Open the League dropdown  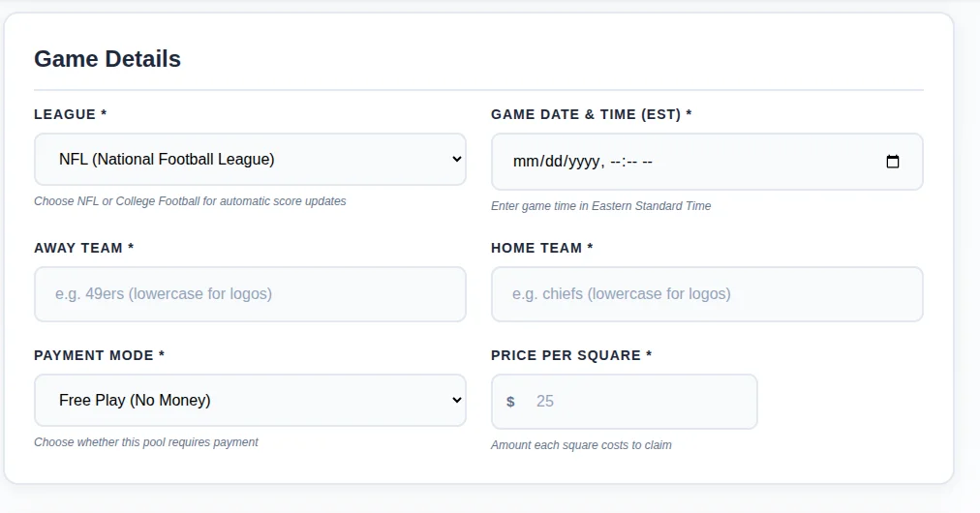pyautogui.click(x=250, y=160)
